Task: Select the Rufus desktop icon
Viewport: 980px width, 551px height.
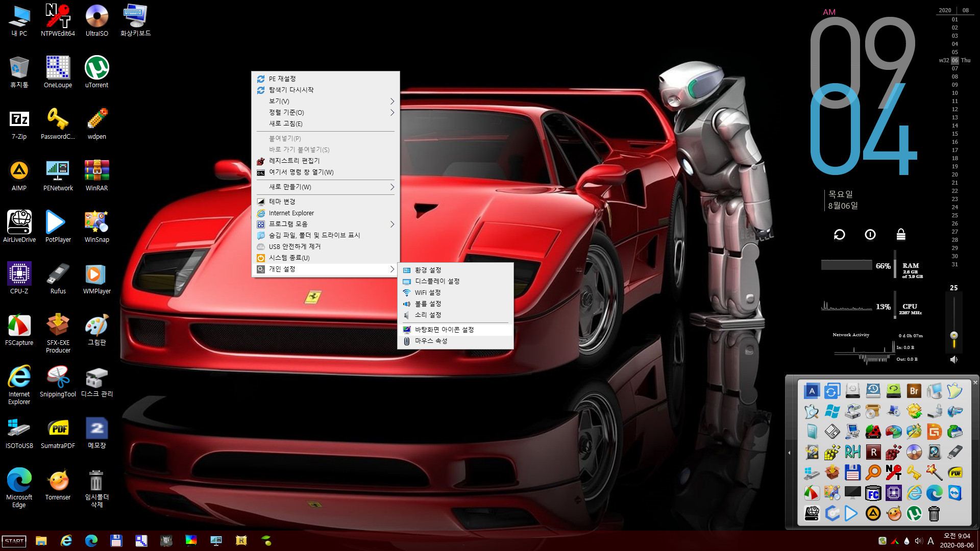Action: (x=58, y=278)
